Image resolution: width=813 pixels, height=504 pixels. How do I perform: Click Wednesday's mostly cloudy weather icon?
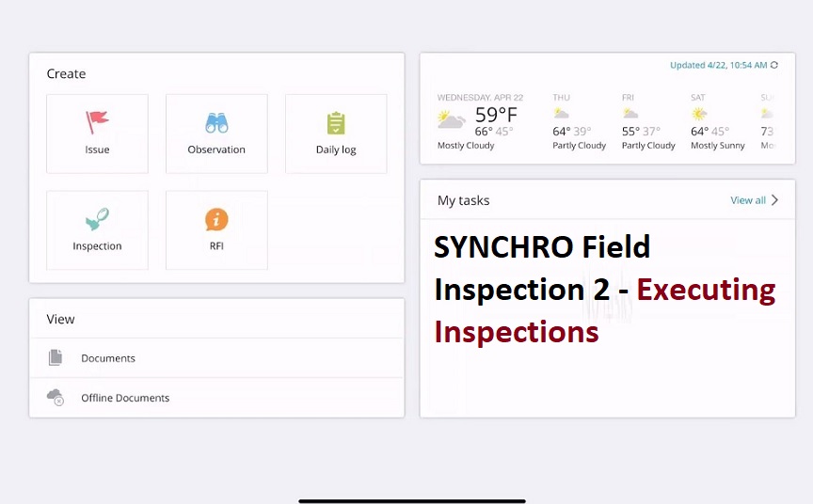pos(451,119)
